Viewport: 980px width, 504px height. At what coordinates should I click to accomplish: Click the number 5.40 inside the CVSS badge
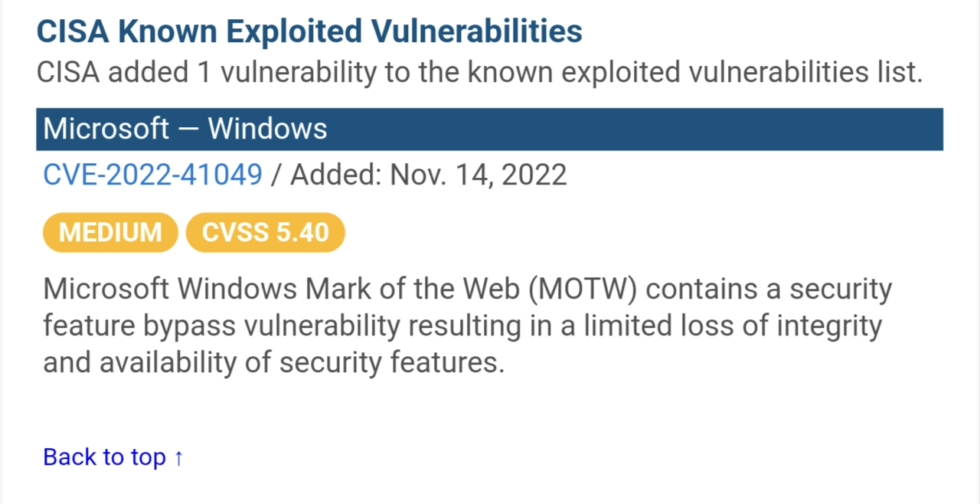click(303, 232)
